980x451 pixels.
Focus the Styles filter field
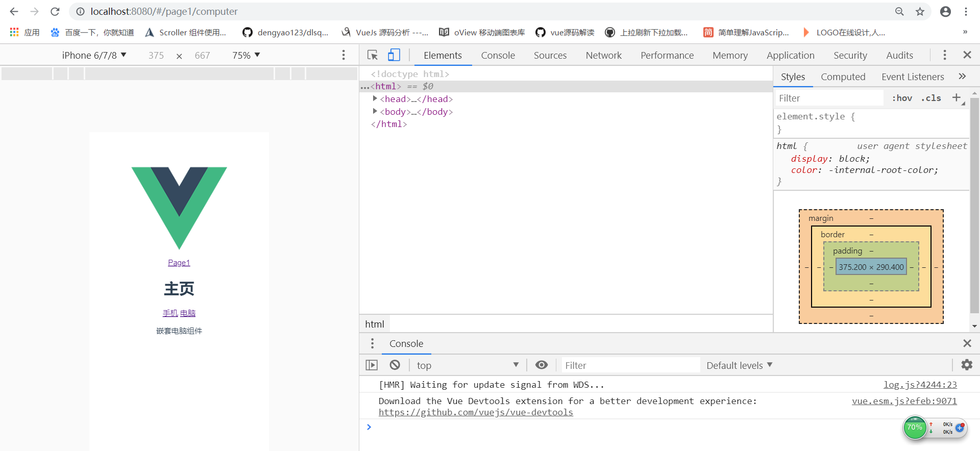pos(829,98)
